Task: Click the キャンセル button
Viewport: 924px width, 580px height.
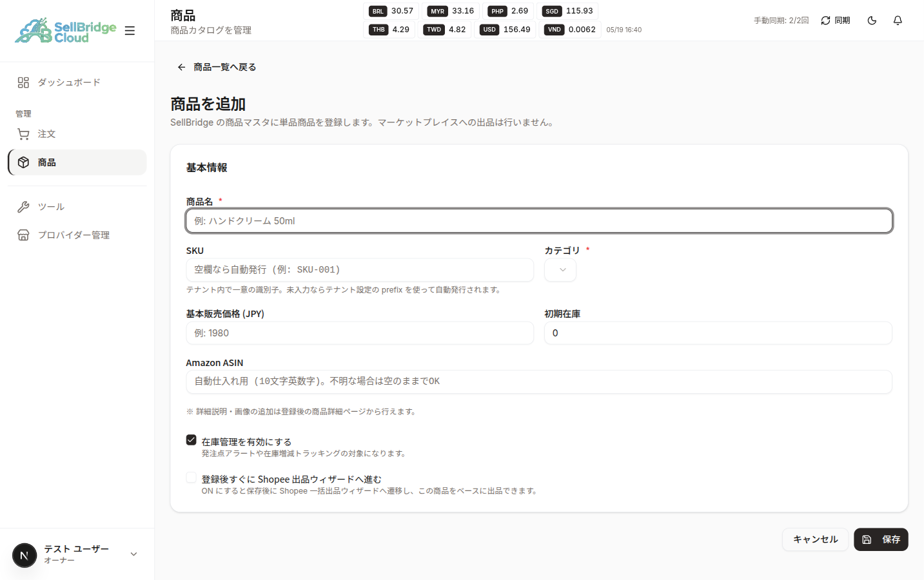Action: pyautogui.click(x=815, y=539)
